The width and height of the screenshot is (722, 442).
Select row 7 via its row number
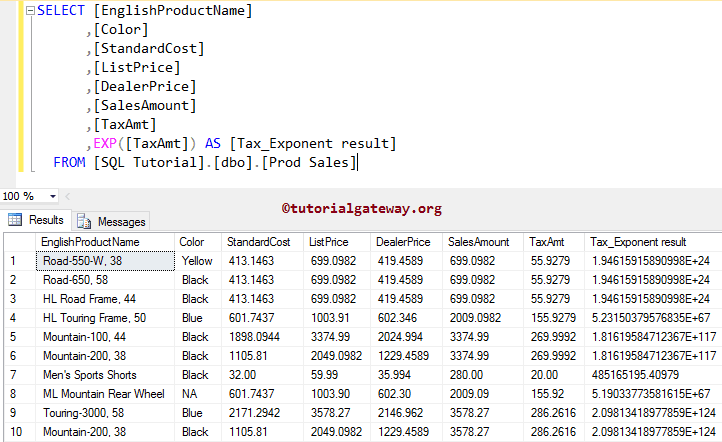point(19,375)
